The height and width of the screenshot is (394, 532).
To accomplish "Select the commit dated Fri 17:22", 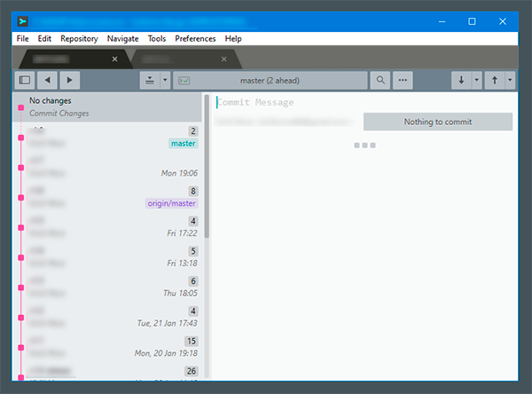I will click(107, 227).
